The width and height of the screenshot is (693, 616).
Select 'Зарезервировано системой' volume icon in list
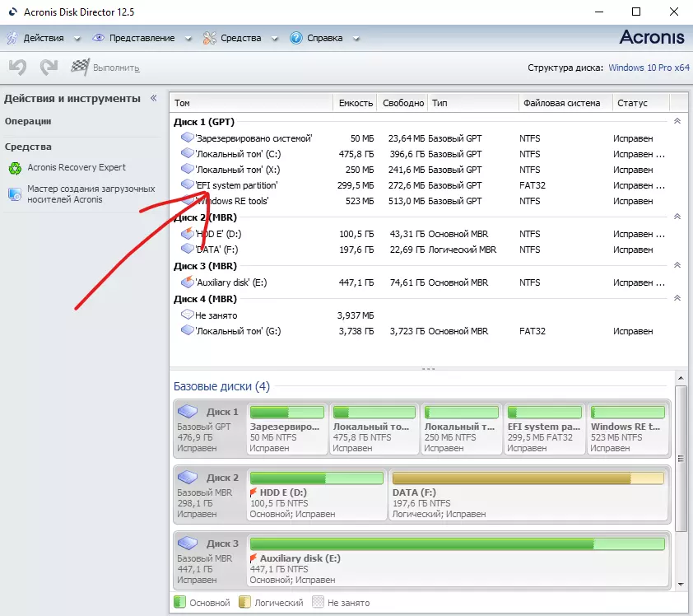click(x=188, y=138)
